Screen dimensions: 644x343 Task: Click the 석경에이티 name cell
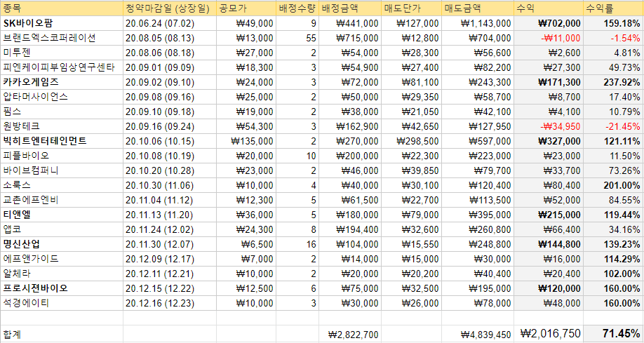click(62, 303)
